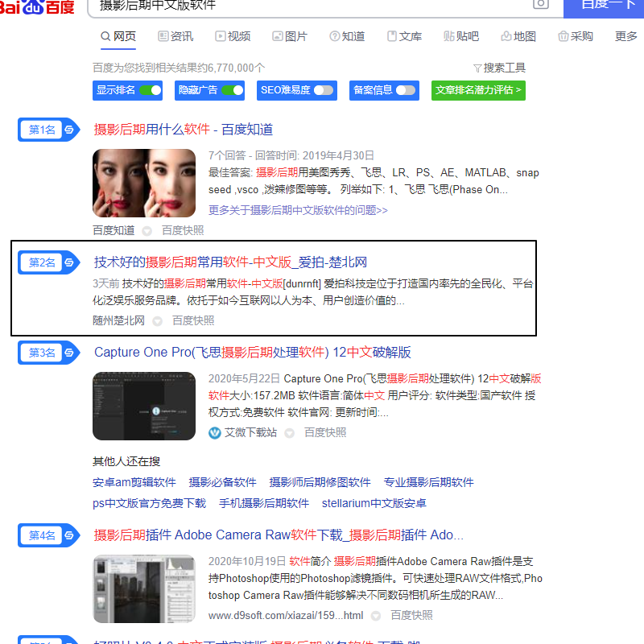Click the 随州楚北网 source label
Screen dimensions: 644x644
pyautogui.click(x=118, y=320)
